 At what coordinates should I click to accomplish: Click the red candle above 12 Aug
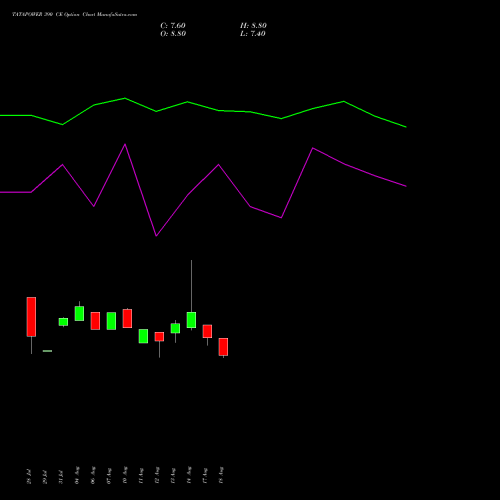159,337
